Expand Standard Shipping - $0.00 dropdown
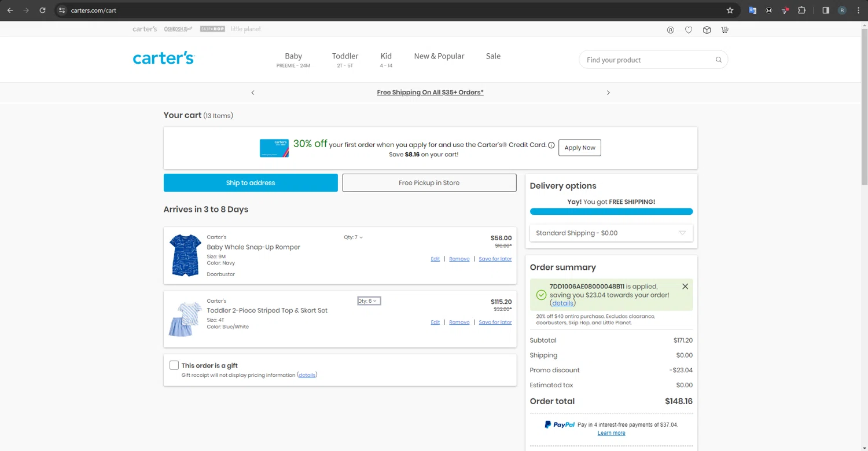 tap(611, 233)
